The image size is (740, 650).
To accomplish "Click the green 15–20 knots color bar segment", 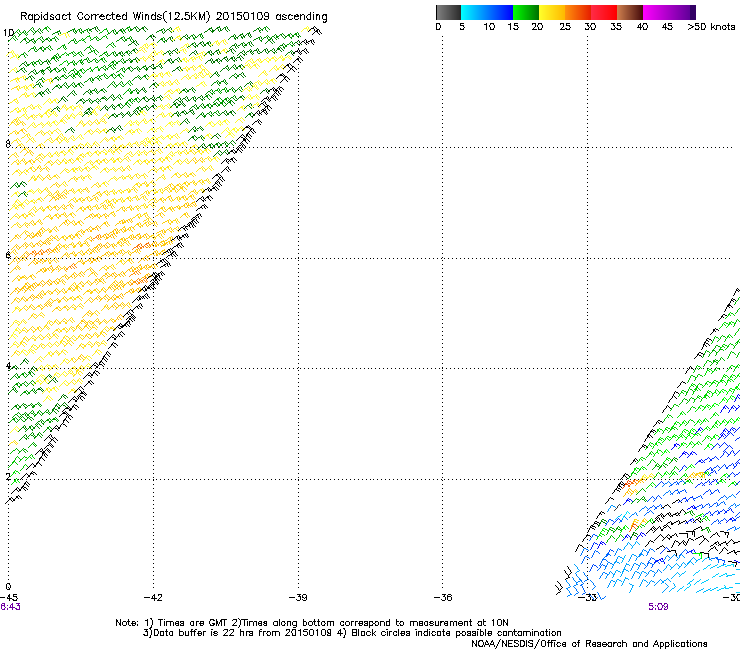I will [x=526, y=12].
